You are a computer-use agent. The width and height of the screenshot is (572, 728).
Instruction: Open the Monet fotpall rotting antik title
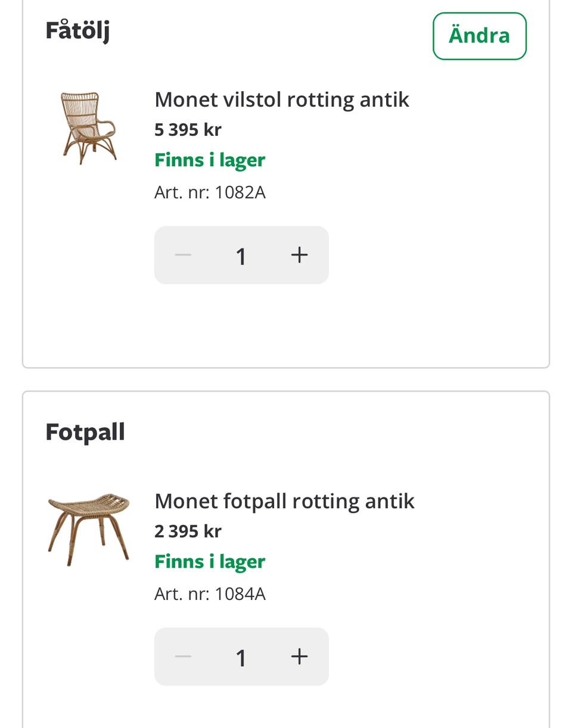tap(284, 501)
